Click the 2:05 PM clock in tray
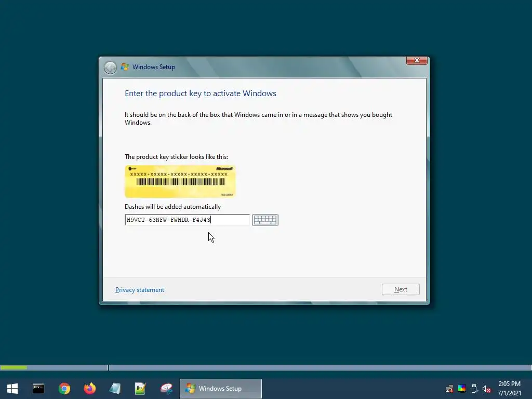532x399 pixels. (x=509, y=384)
